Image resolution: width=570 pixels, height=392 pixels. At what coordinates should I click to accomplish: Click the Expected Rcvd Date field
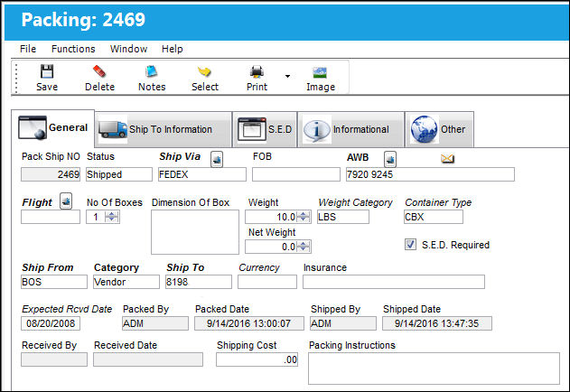coord(51,323)
